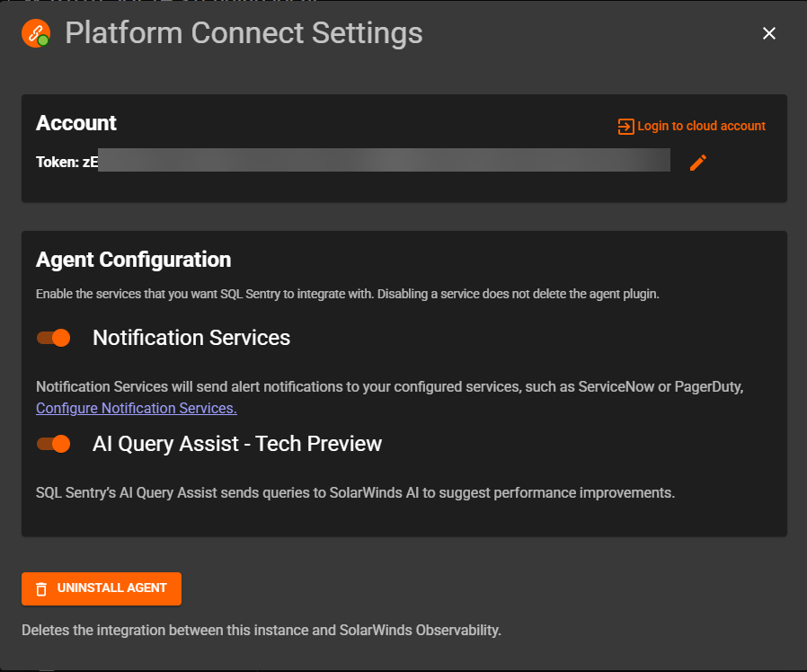Viewport: 807px width, 672px height.
Task: Click the Platform Connect link logo icon
Action: [x=36, y=34]
